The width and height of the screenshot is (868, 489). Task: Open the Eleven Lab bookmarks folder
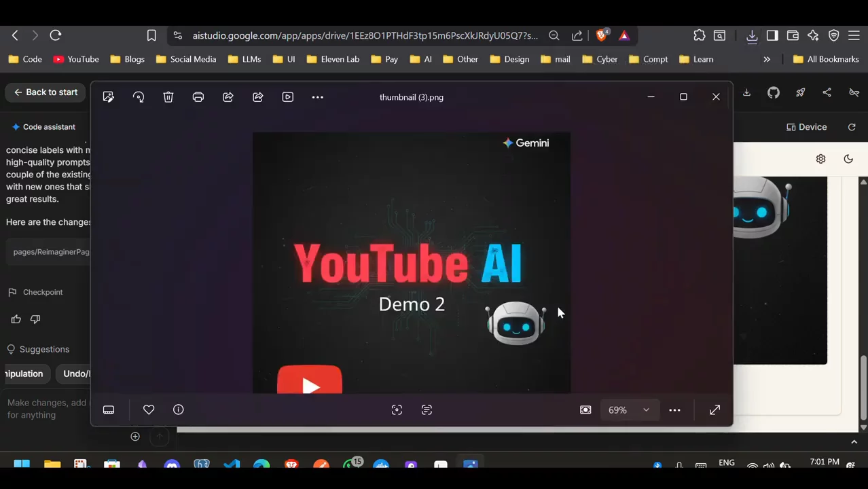[x=333, y=59]
